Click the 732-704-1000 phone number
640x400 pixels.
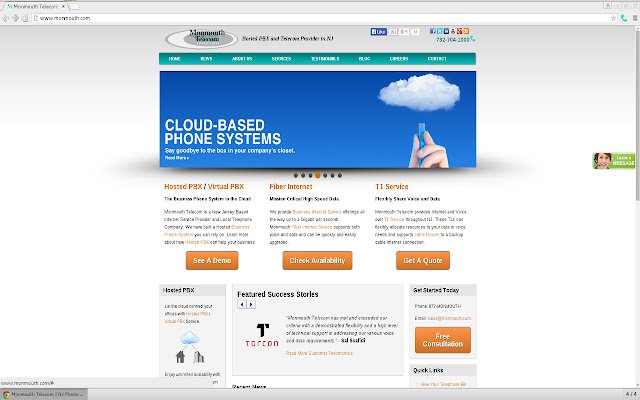point(453,40)
